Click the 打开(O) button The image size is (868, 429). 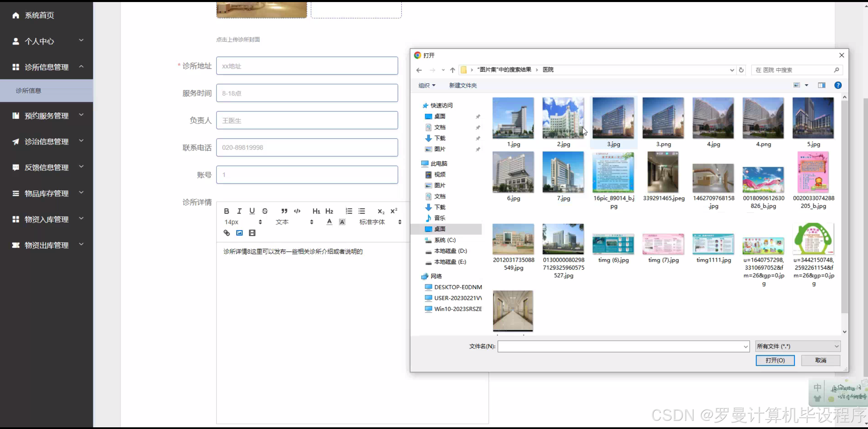(775, 360)
